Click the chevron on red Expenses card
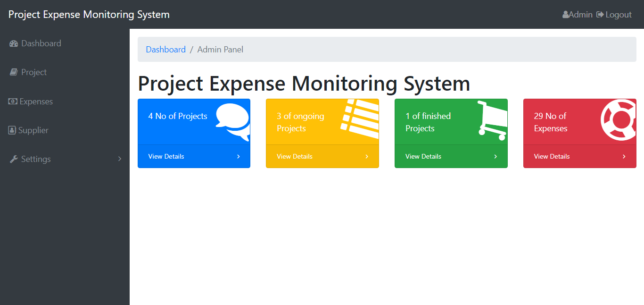This screenshot has height=305, width=644. coord(624,156)
